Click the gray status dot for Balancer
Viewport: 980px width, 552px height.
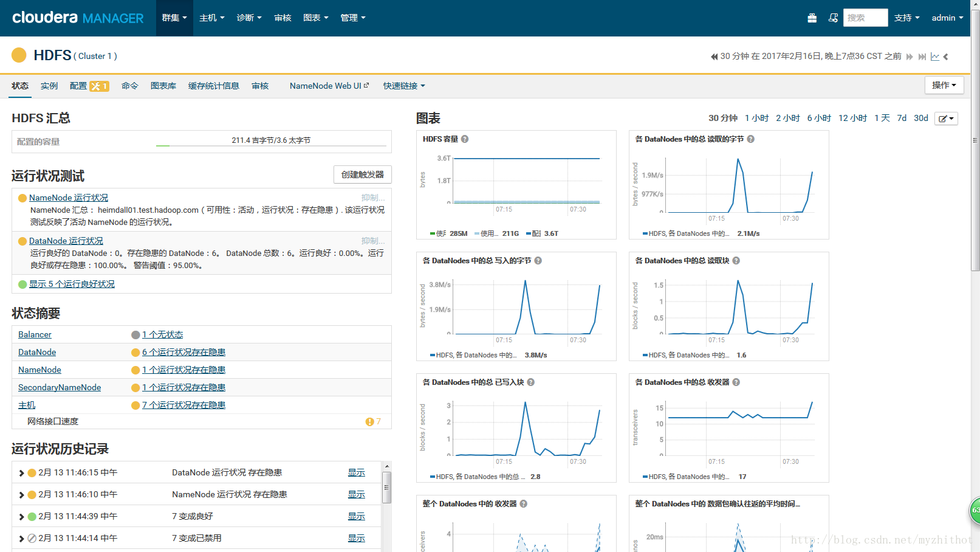coord(135,335)
